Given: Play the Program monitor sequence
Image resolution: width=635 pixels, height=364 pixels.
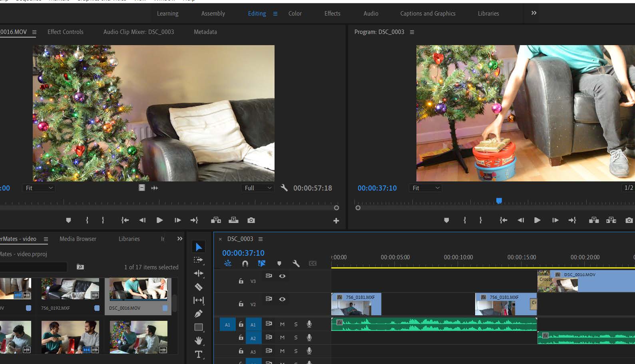Looking at the screenshot, I should pyautogui.click(x=537, y=220).
